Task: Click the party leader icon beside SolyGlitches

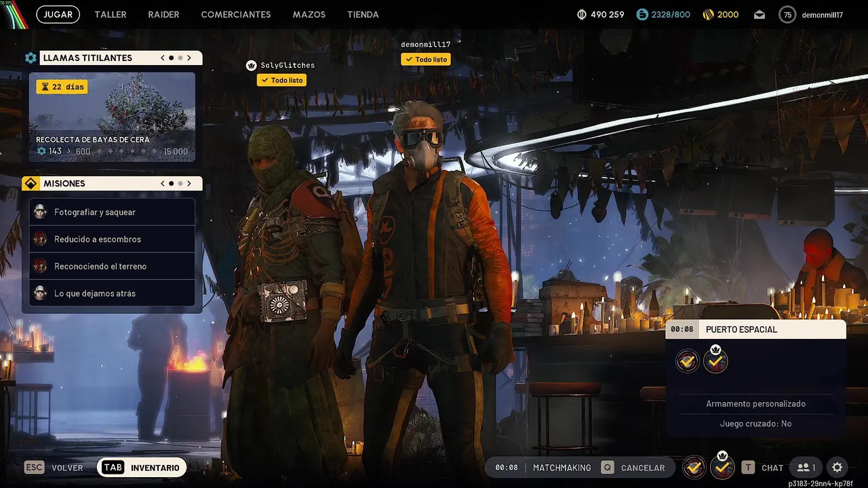Action: [252, 66]
